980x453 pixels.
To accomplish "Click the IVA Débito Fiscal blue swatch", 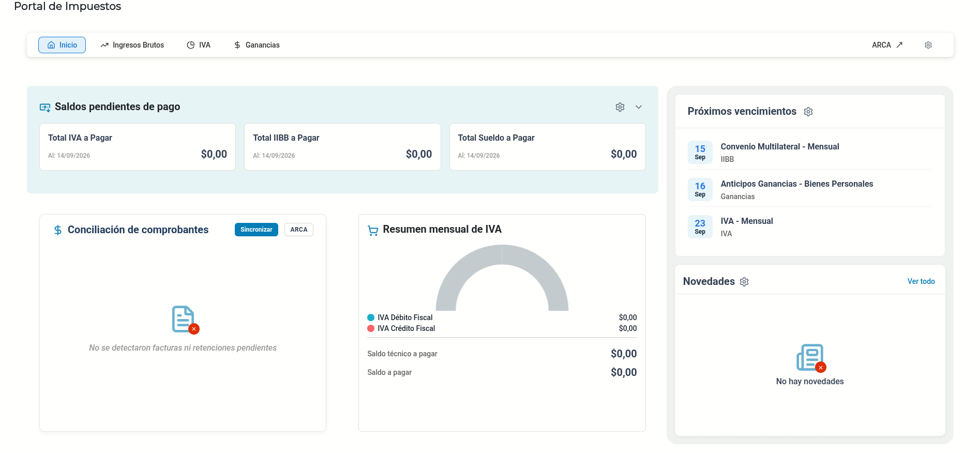I will point(371,318).
